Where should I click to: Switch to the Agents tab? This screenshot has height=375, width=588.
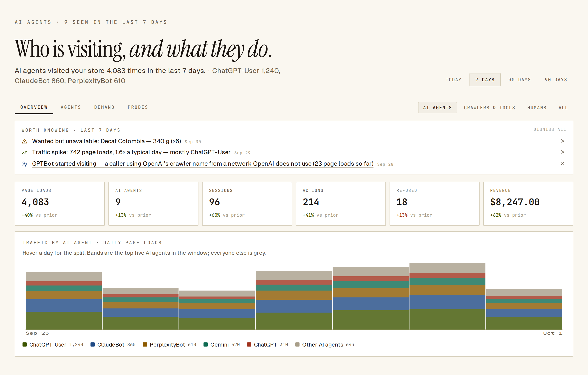(71, 107)
